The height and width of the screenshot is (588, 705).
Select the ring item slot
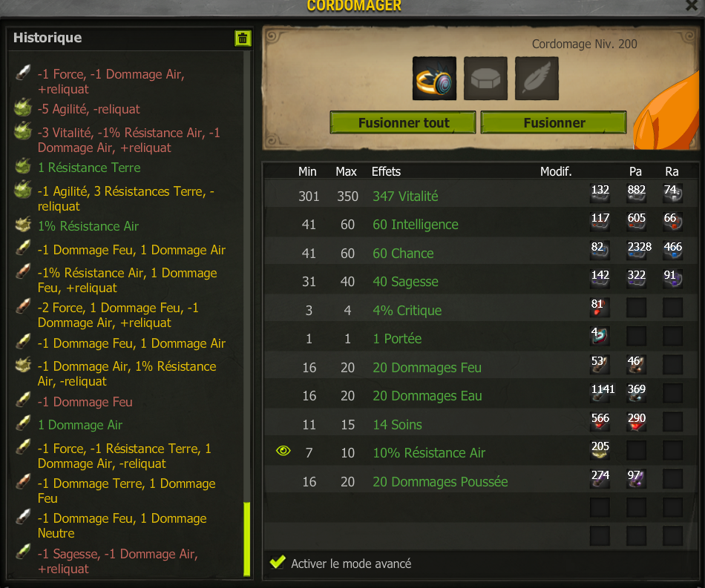[434, 79]
